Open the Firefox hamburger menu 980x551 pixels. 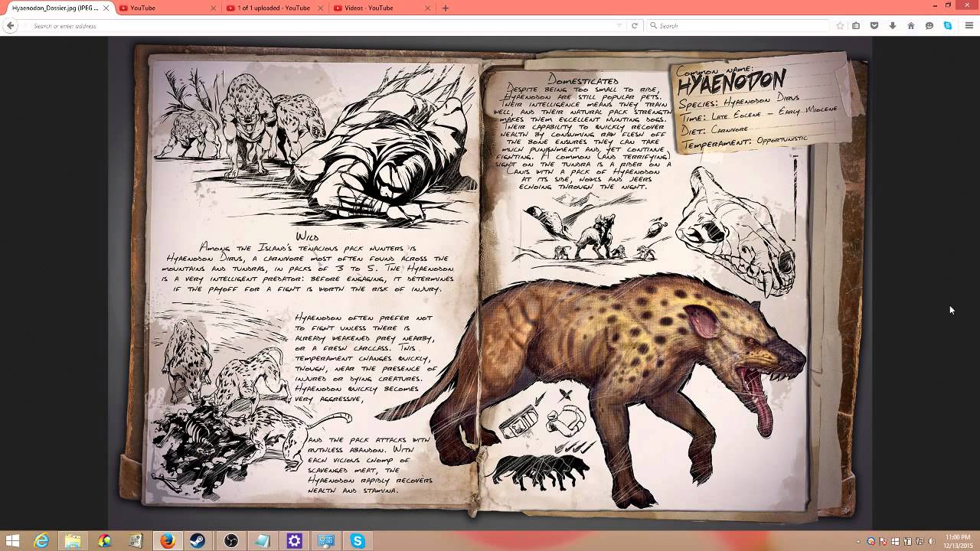click(x=968, y=25)
